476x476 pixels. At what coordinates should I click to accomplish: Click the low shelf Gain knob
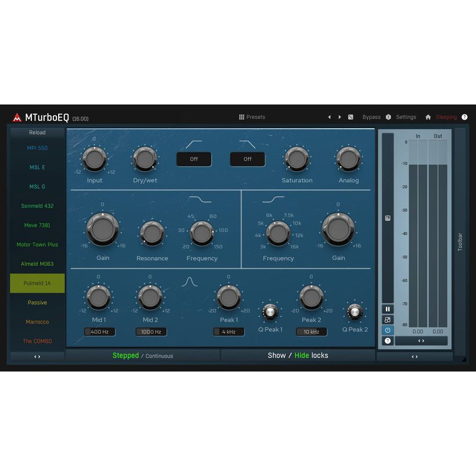103,229
